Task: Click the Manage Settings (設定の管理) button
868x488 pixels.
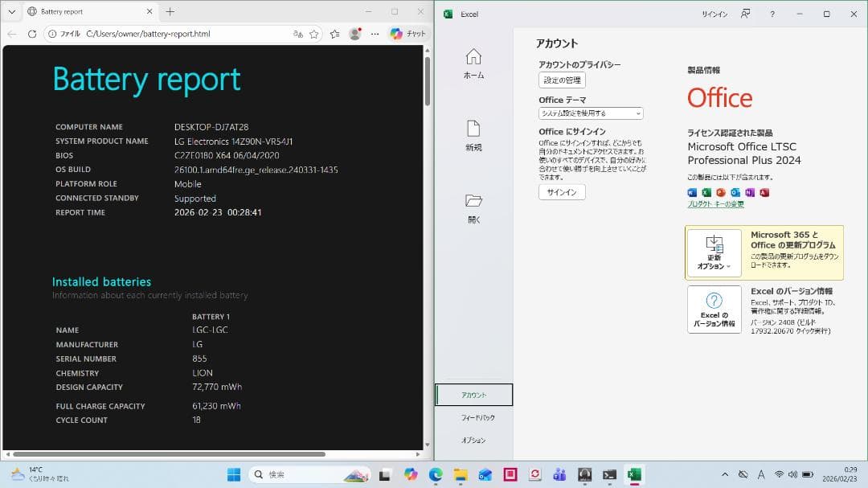Action: coord(562,80)
